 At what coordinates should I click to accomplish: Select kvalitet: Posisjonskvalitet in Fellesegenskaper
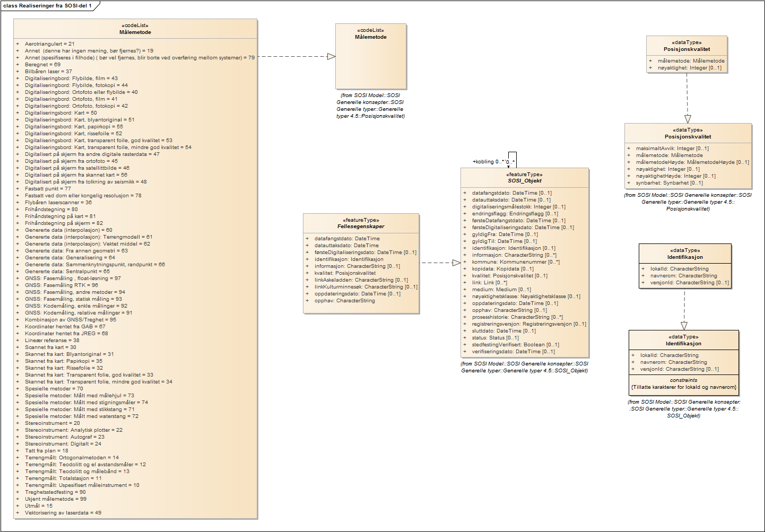coord(345,273)
